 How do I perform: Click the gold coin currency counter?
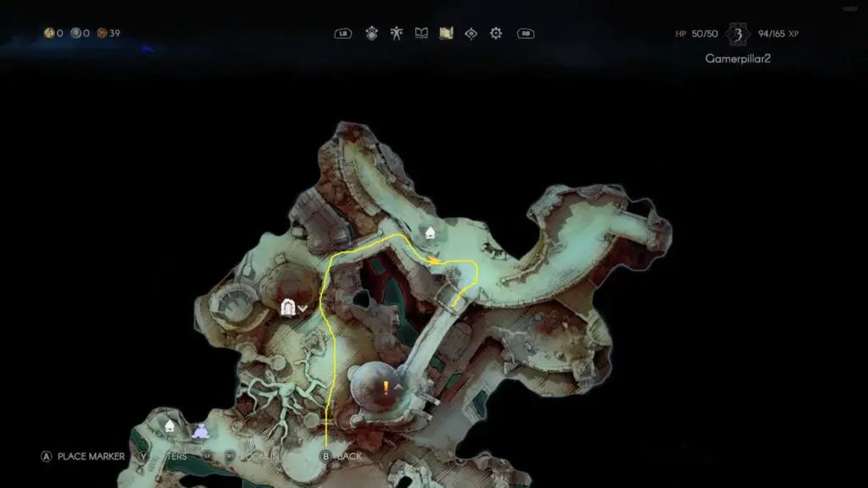[53, 34]
